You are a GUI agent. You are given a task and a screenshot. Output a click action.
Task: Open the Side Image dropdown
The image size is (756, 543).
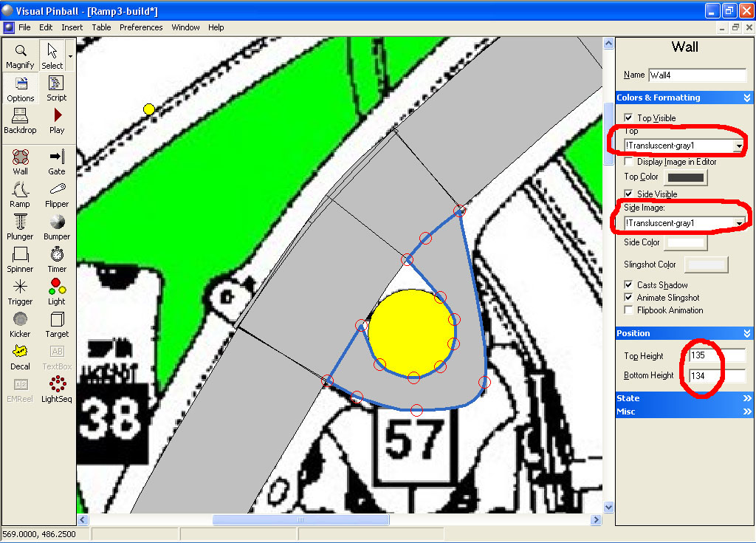pyautogui.click(x=738, y=223)
